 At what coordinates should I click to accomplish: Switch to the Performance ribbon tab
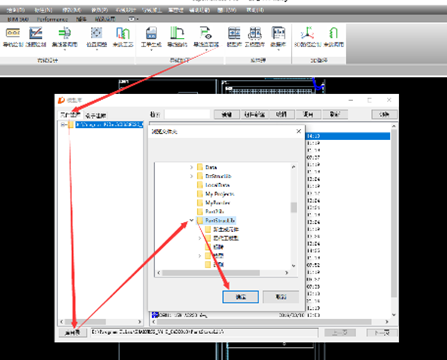(x=52, y=19)
